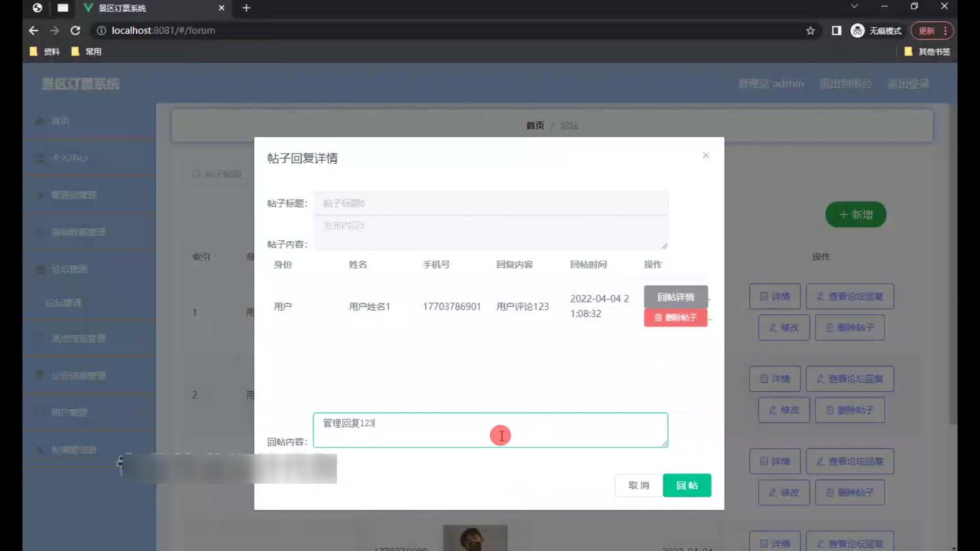The height and width of the screenshot is (551, 980).
Task: Click the red 删除帖子 button in dialog
Action: coord(675,317)
